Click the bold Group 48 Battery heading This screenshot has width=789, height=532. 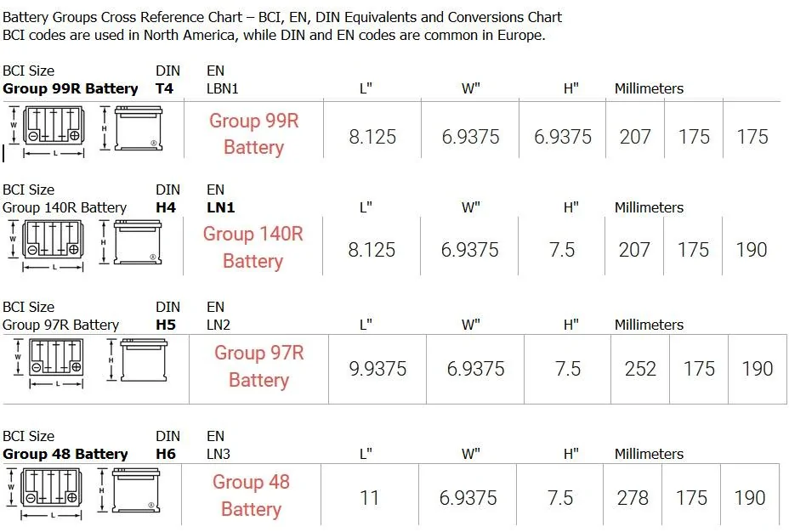(x=65, y=454)
